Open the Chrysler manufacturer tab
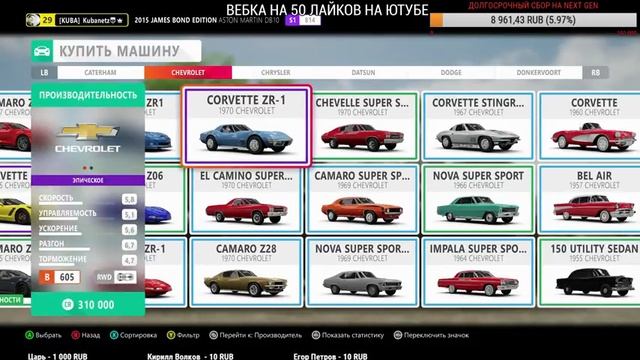The height and width of the screenshot is (360, 640). point(276,72)
